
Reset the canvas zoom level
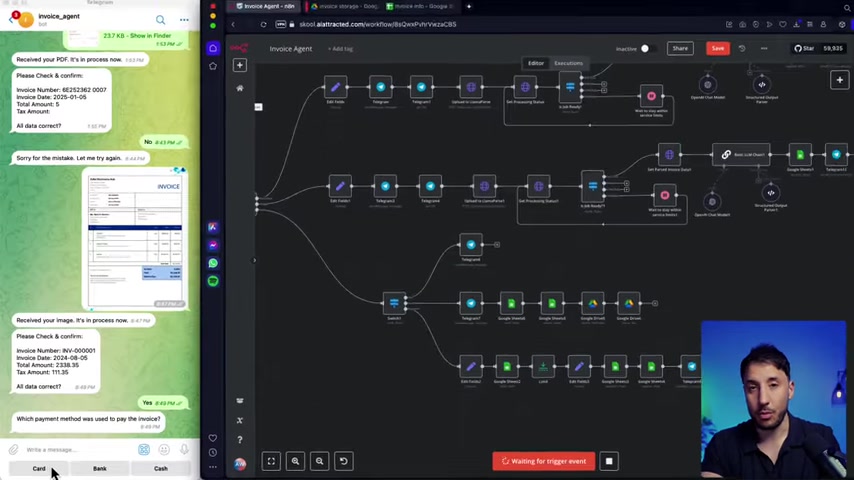click(343, 461)
